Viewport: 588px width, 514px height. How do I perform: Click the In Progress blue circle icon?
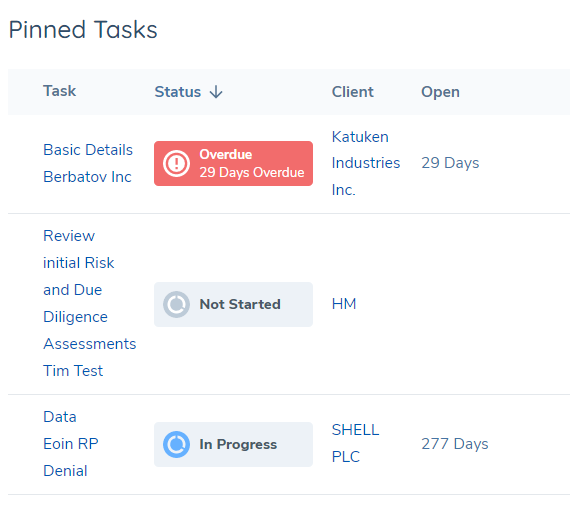pyautogui.click(x=176, y=445)
